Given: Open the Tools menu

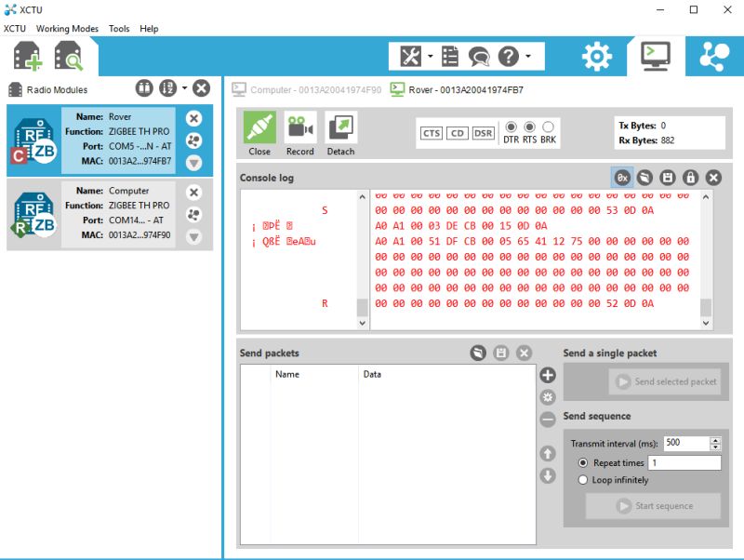Looking at the screenshot, I should (119, 29).
